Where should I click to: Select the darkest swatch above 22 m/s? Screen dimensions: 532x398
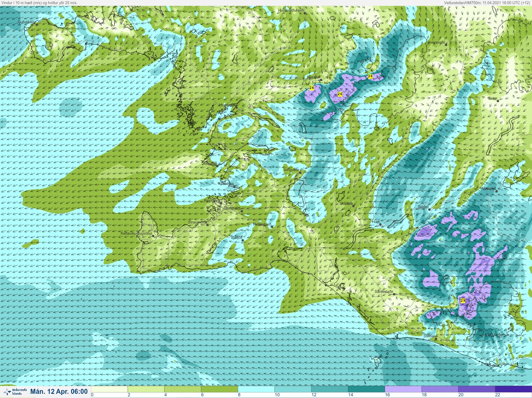pos(513,389)
